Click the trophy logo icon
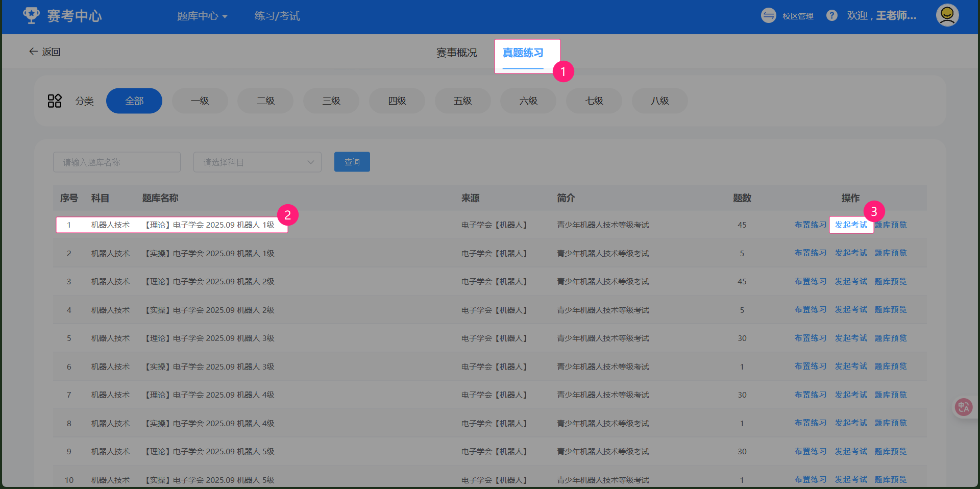Viewport: 980px width, 489px height. coord(31,16)
